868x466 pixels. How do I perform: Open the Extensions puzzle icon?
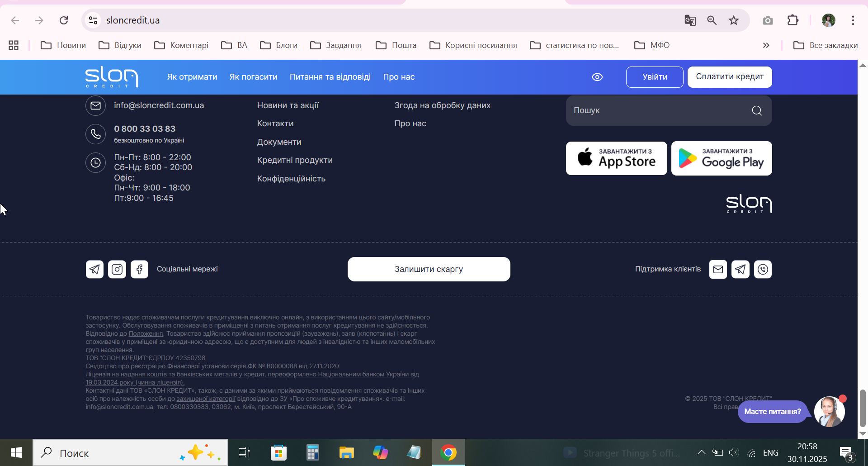tap(793, 20)
